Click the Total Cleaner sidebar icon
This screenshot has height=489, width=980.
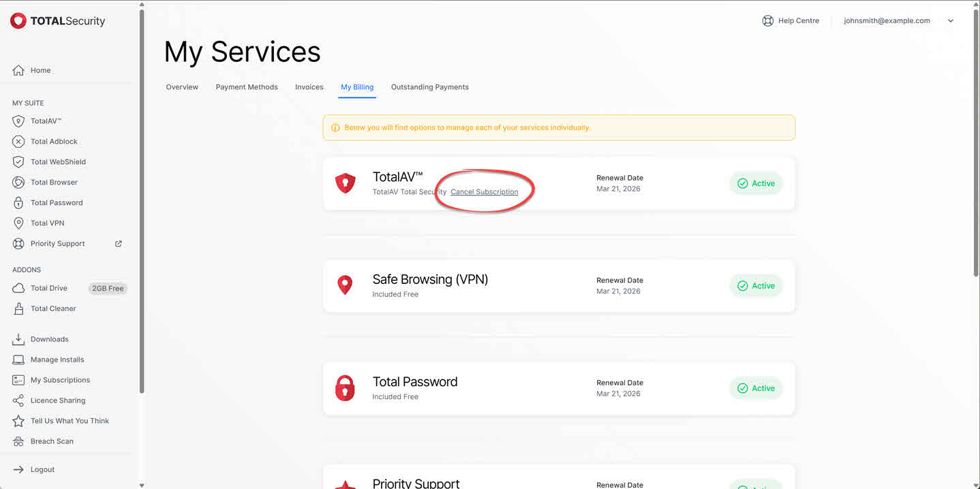(18, 309)
